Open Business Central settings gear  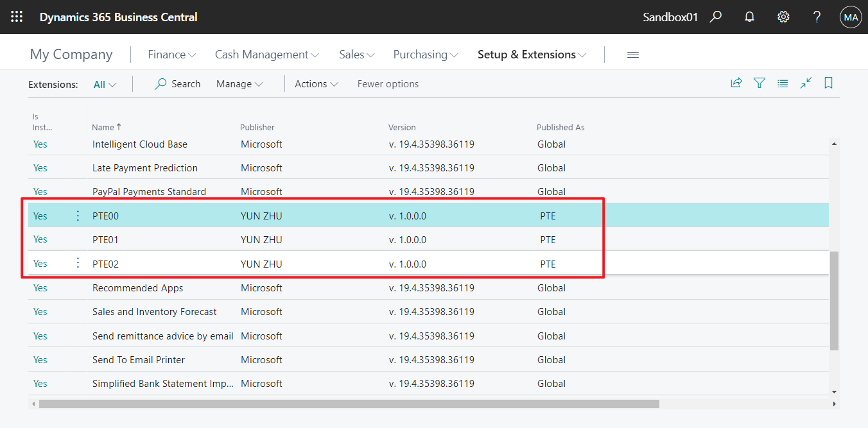[783, 17]
